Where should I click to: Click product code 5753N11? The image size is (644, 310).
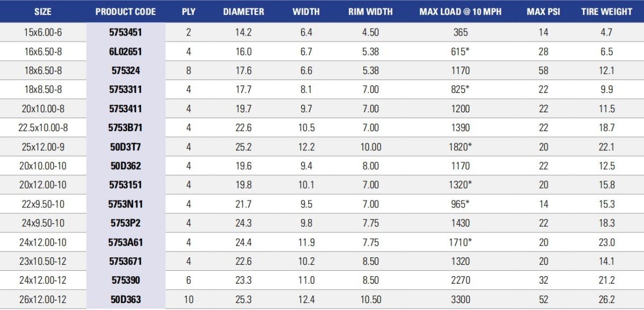click(126, 204)
